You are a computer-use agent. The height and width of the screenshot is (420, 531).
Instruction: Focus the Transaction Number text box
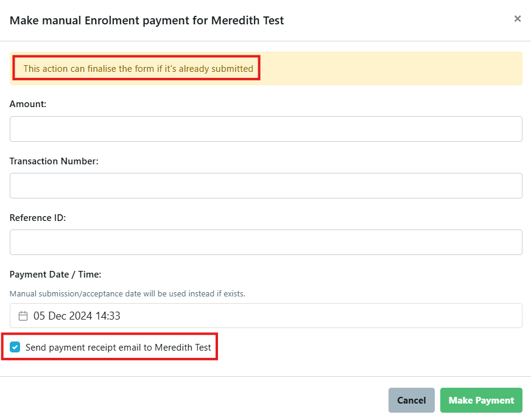265,185
